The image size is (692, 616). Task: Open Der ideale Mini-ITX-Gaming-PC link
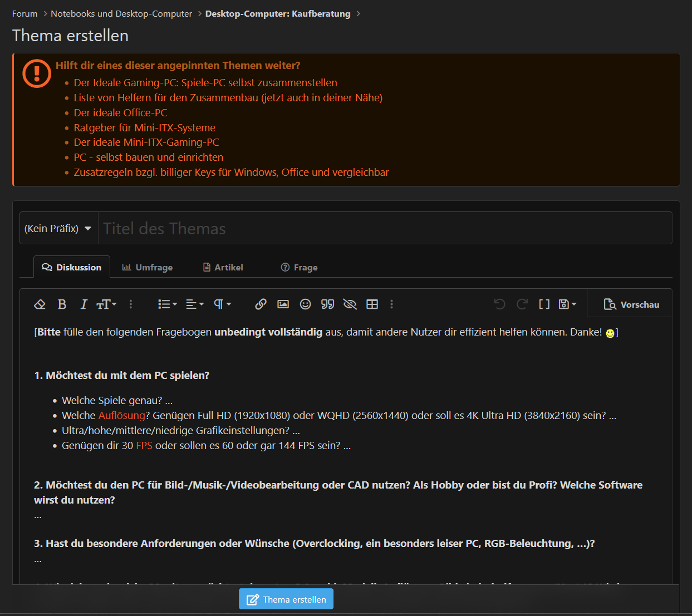coord(146,142)
